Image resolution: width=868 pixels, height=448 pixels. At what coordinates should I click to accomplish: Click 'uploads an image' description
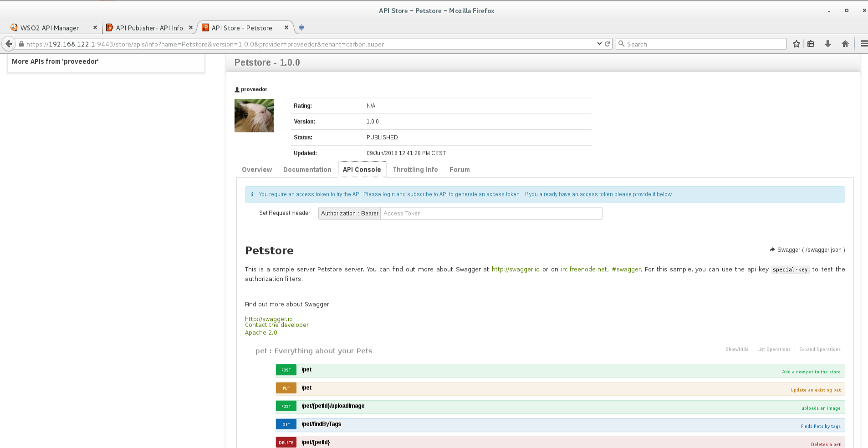point(821,408)
